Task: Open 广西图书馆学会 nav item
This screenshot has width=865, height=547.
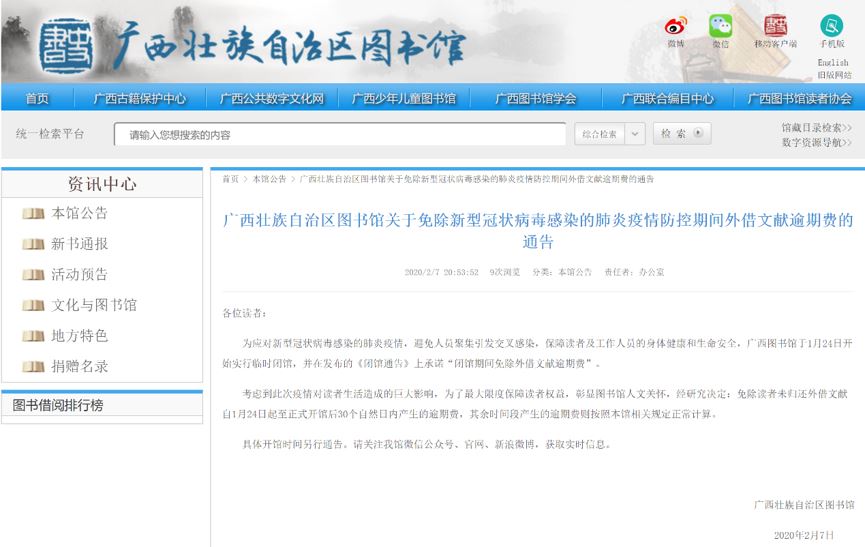Action: click(x=535, y=99)
